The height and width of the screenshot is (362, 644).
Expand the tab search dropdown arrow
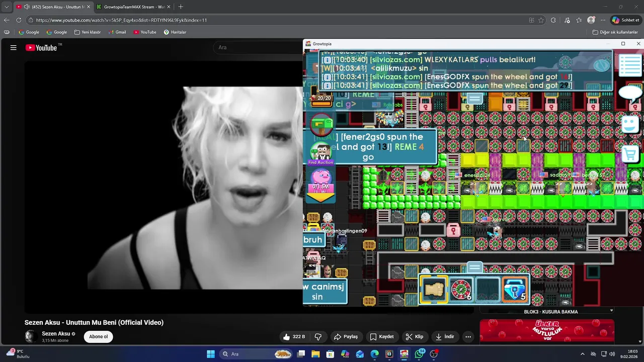coord(6,7)
